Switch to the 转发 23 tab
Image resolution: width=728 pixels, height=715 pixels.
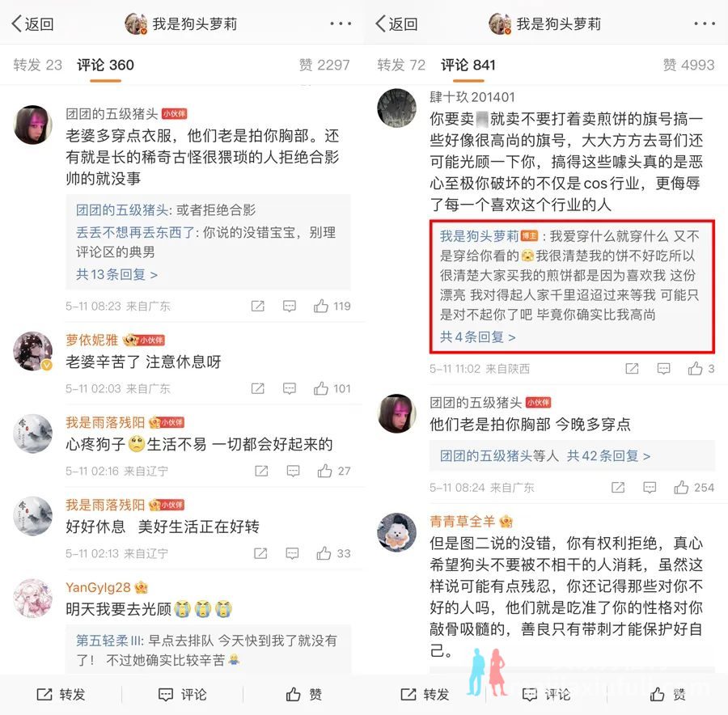pyautogui.click(x=37, y=65)
